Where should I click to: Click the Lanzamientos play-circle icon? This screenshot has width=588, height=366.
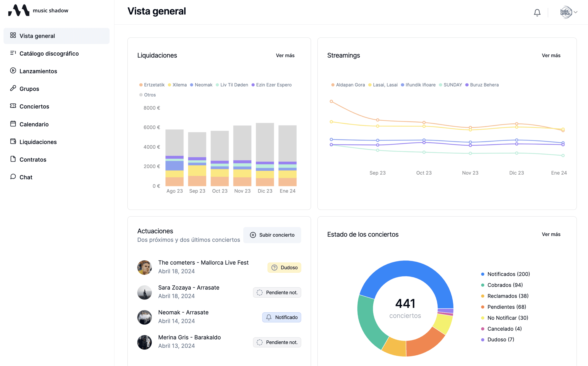point(13,71)
